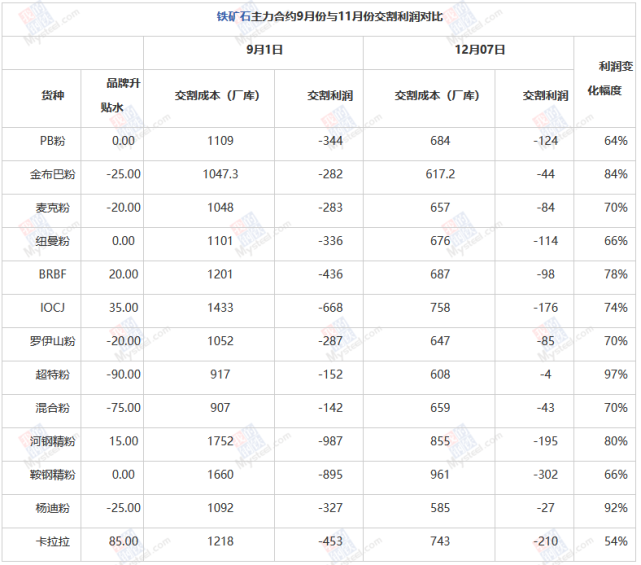Viewport: 641px width, 565px height.
Task: Click the 617.2 delivery cost cell
Action: 440,174
